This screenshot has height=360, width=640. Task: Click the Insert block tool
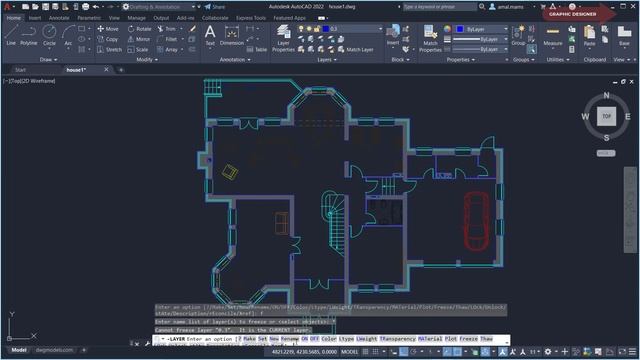coord(393,34)
